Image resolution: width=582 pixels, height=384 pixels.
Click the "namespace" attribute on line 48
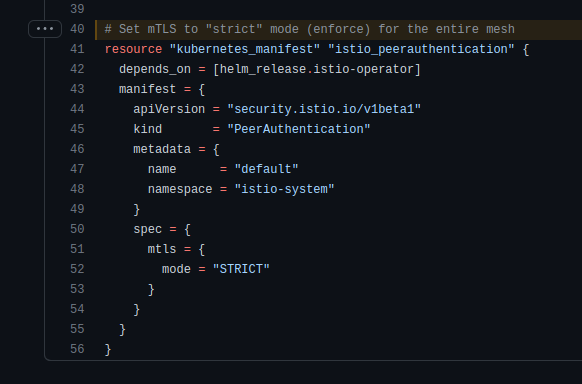click(x=180, y=189)
